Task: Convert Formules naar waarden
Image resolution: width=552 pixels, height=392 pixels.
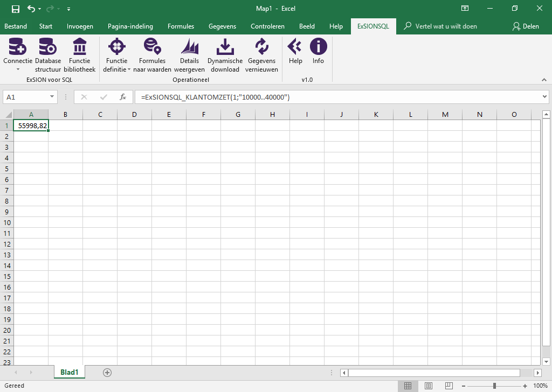Action: [152, 55]
